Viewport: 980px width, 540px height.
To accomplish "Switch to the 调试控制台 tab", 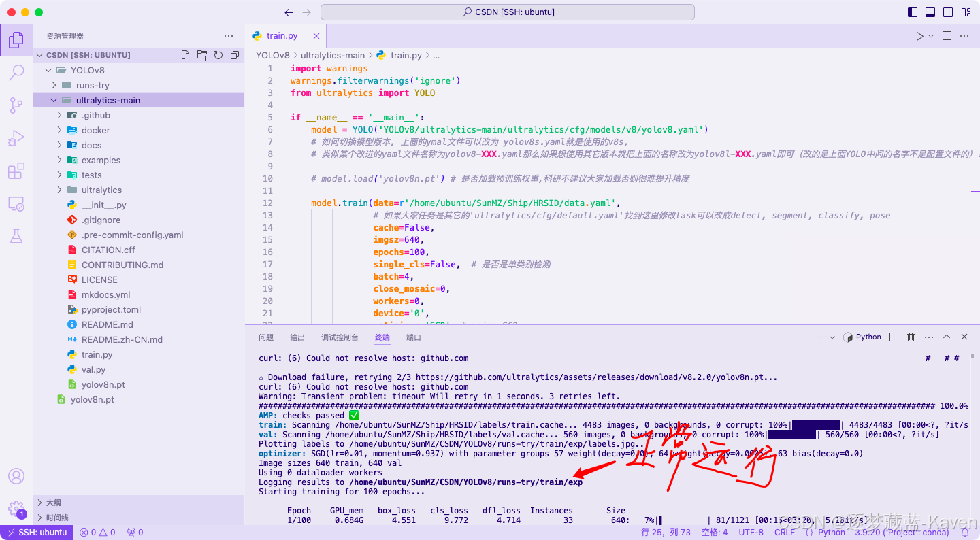I will [x=340, y=337].
